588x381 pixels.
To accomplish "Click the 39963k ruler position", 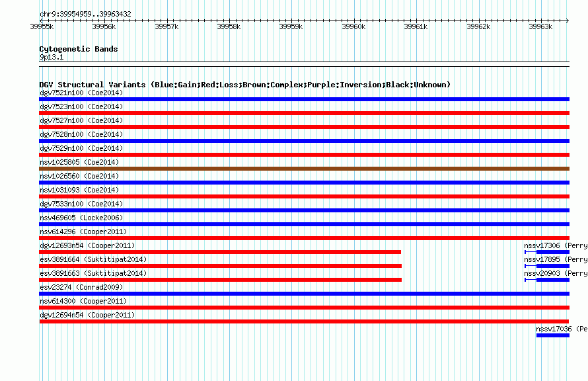I will (x=540, y=26).
